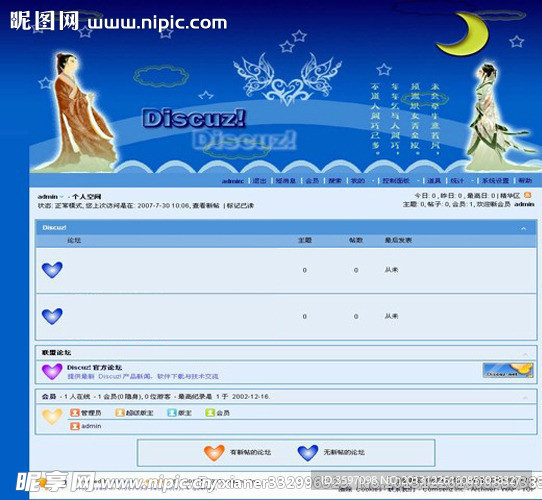This screenshot has width=542, height=500.
Task: Collapse the 联盟论坛 section
Action: (x=525, y=354)
